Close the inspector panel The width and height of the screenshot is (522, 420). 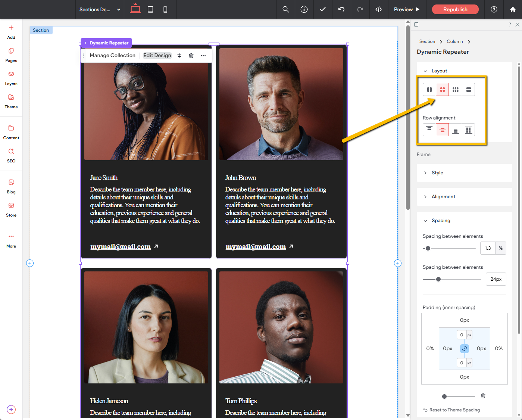click(517, 25)
